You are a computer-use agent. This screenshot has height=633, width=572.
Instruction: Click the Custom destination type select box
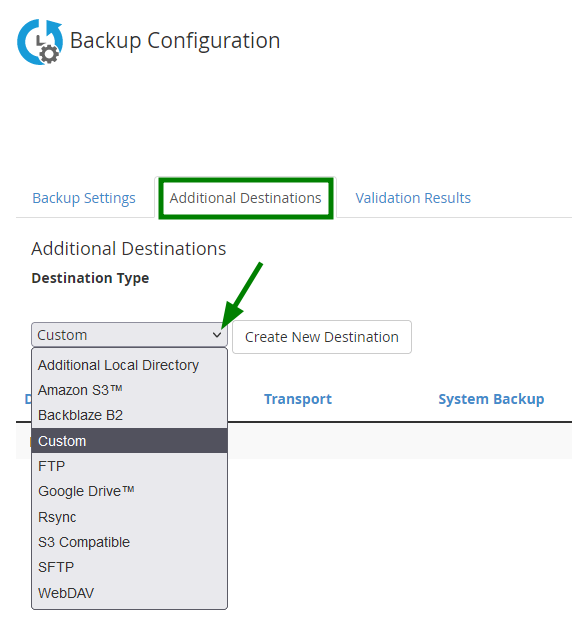tap(129, 335)
